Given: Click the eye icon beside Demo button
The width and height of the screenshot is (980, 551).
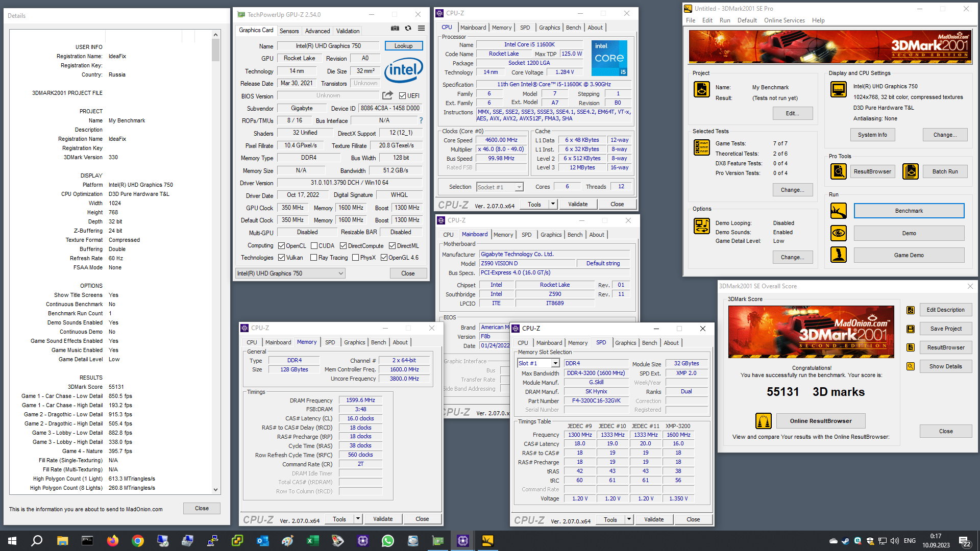Looking at the screenshot, I should point(839,233).
